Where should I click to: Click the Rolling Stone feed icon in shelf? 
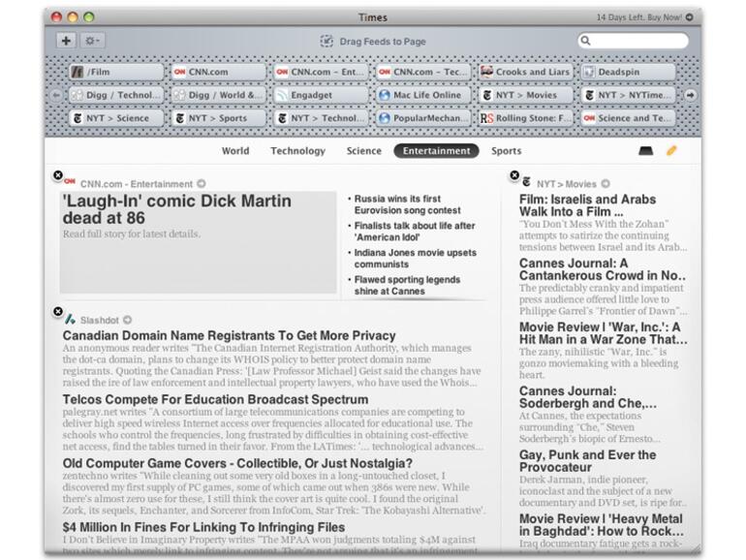tap(487, 118)
